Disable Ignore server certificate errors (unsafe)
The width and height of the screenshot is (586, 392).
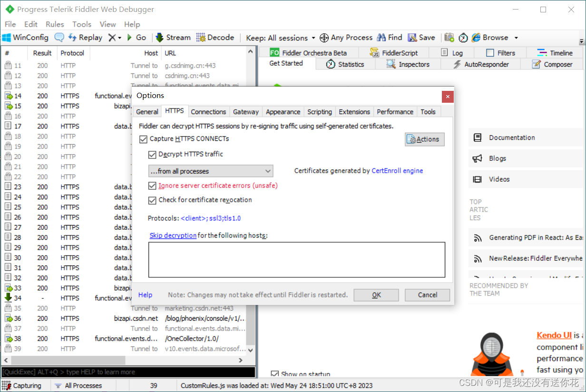pos(152,186)
